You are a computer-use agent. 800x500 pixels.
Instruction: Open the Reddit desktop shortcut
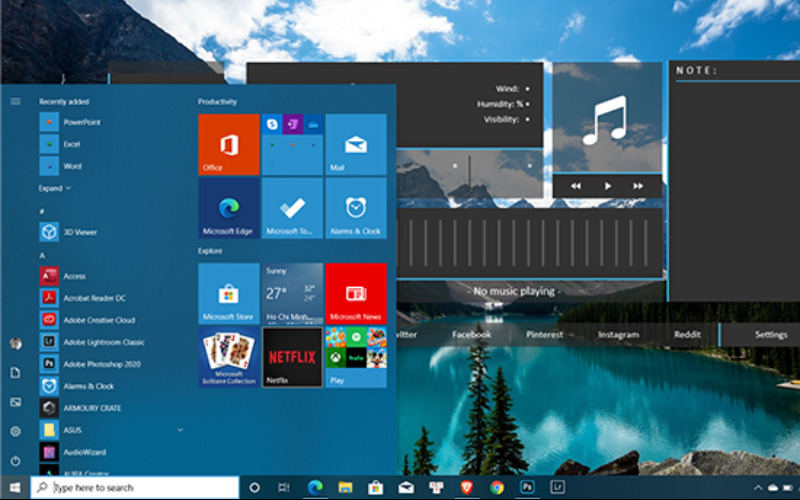(x=687, y=335)
